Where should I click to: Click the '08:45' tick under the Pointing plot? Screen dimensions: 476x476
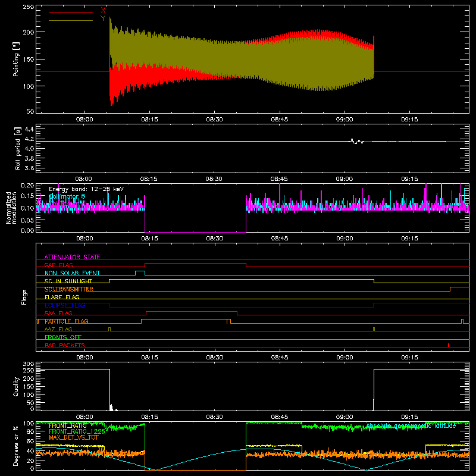(x=279, y=120)
